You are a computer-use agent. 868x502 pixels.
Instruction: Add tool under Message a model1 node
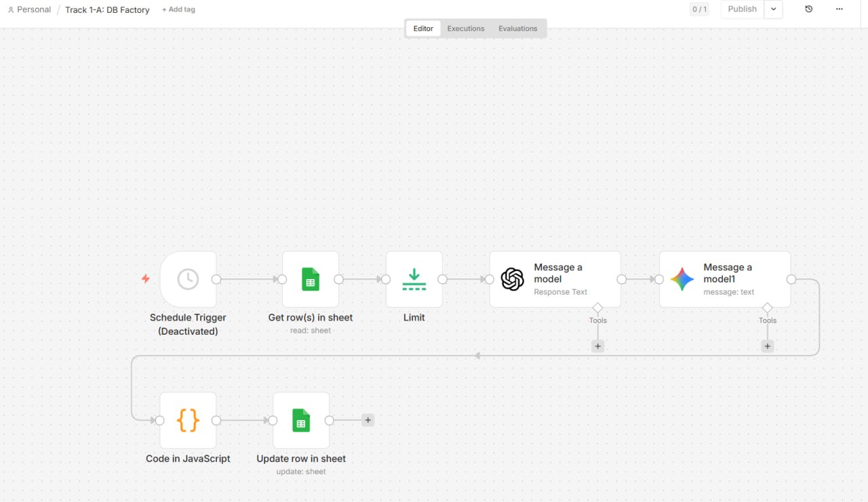767,346
